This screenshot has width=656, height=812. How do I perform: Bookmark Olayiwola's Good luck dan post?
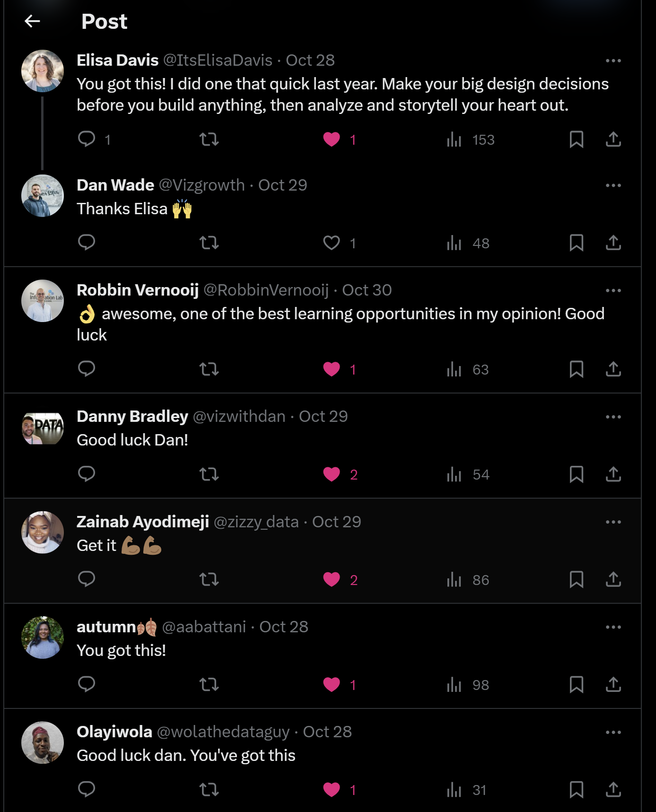coord(576,789)
